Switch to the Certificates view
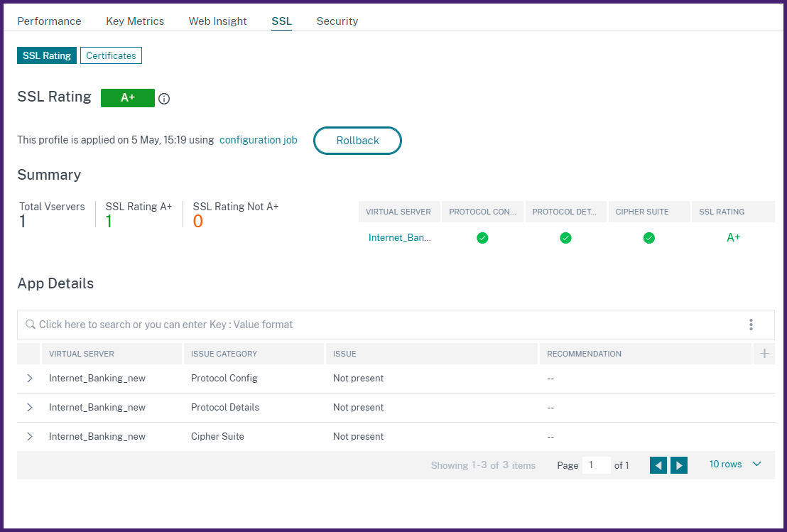The width and height of the screenshot is (787, 532). click(111, 55)
